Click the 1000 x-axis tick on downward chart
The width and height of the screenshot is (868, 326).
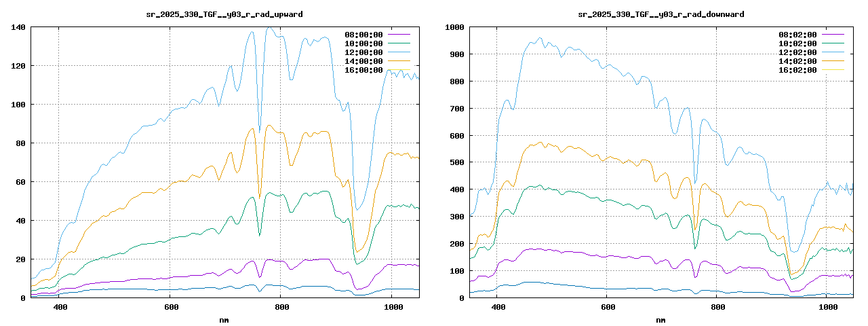pyautogui.click(x=828, y=308)
